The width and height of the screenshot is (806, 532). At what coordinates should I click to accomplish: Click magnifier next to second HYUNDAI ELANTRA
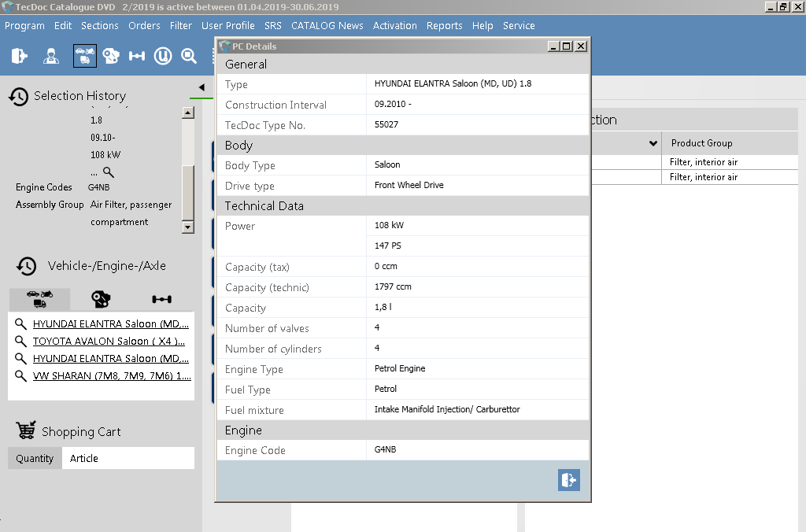[20, 358]
